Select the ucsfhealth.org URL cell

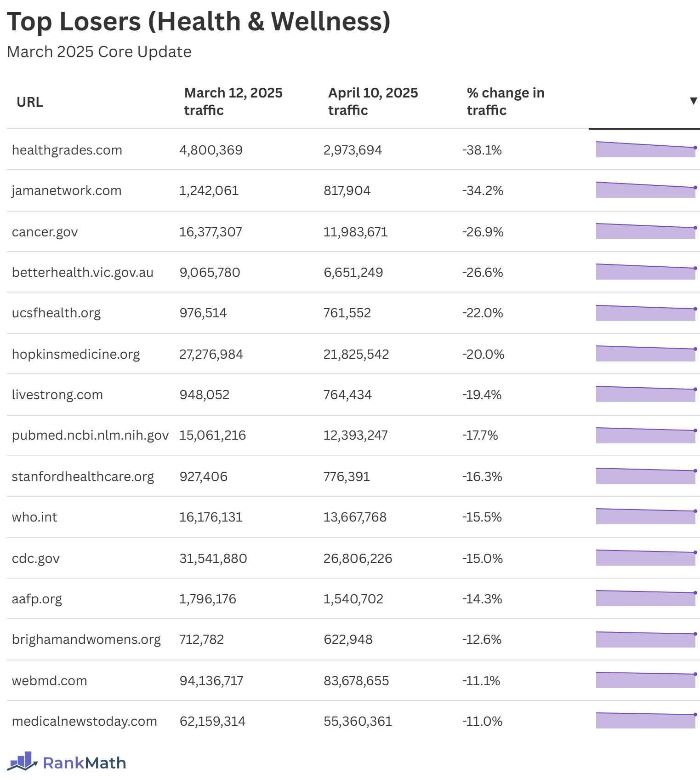point(56,313)
